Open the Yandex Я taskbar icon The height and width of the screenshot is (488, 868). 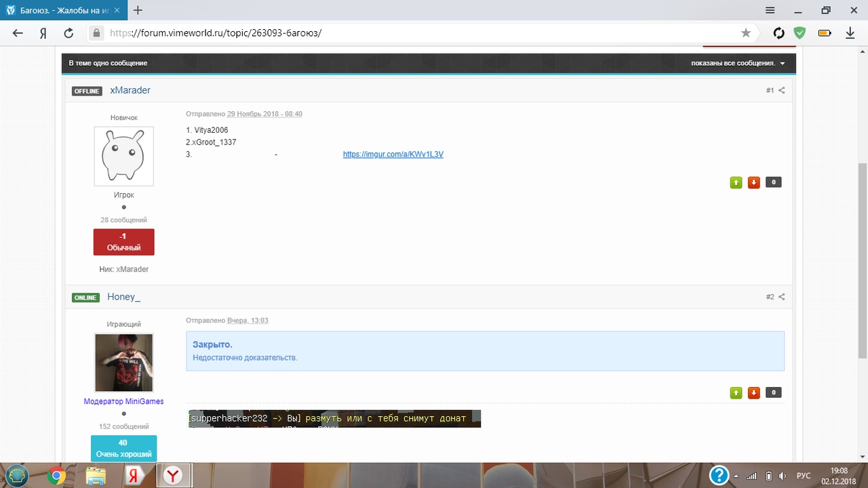(x=135, y=476)
